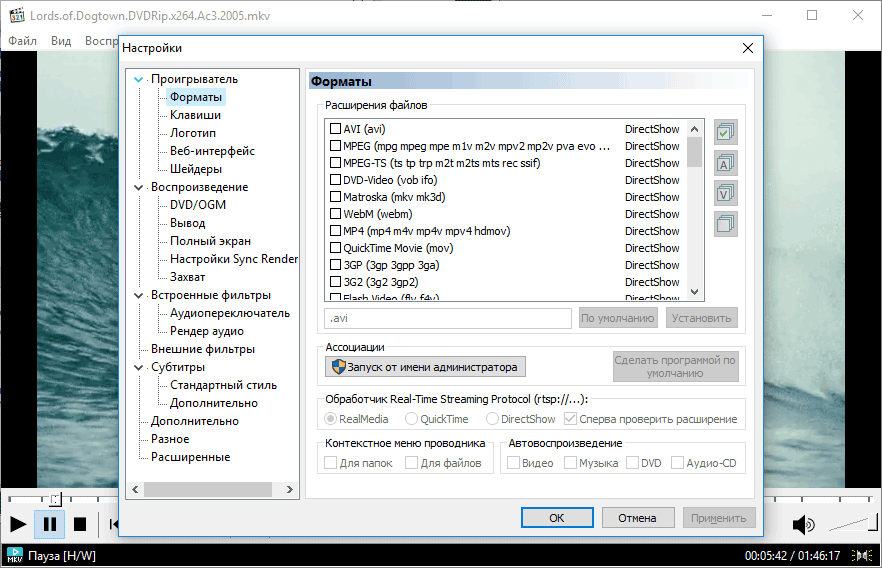This screenshot has height=568, width=882.
Task: Click the uncheck-all formats icon button
Action: pos(726,224)
